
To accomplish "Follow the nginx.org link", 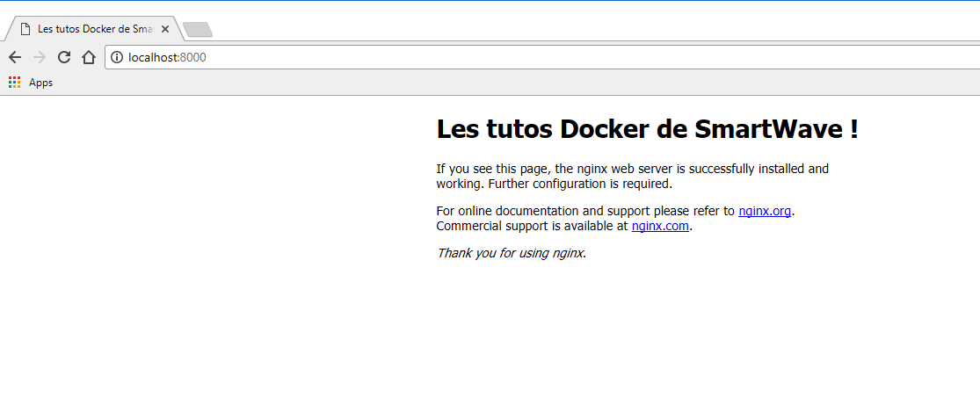I will [765, 211].
